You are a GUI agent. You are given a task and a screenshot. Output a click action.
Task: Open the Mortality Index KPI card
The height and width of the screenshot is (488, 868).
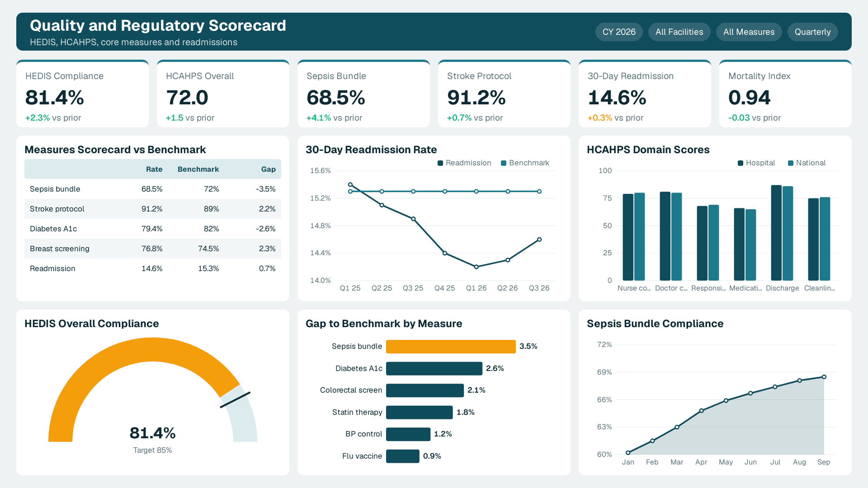point(785,94)
